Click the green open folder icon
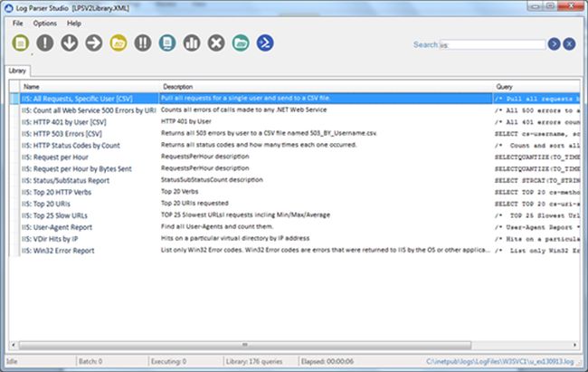 241,43
